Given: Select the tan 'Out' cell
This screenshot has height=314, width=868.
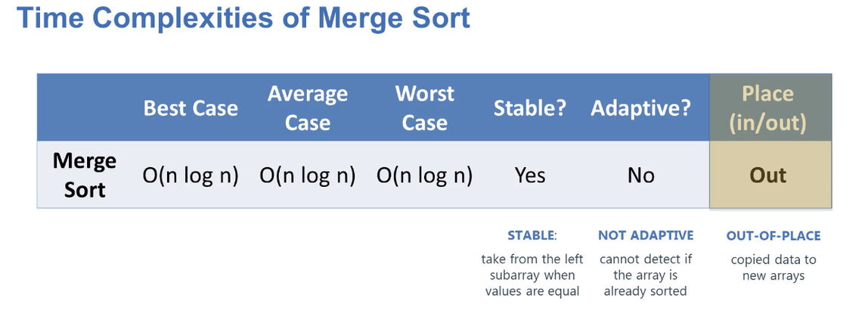Looking at the screenshot, I should (x=770, y=175).
